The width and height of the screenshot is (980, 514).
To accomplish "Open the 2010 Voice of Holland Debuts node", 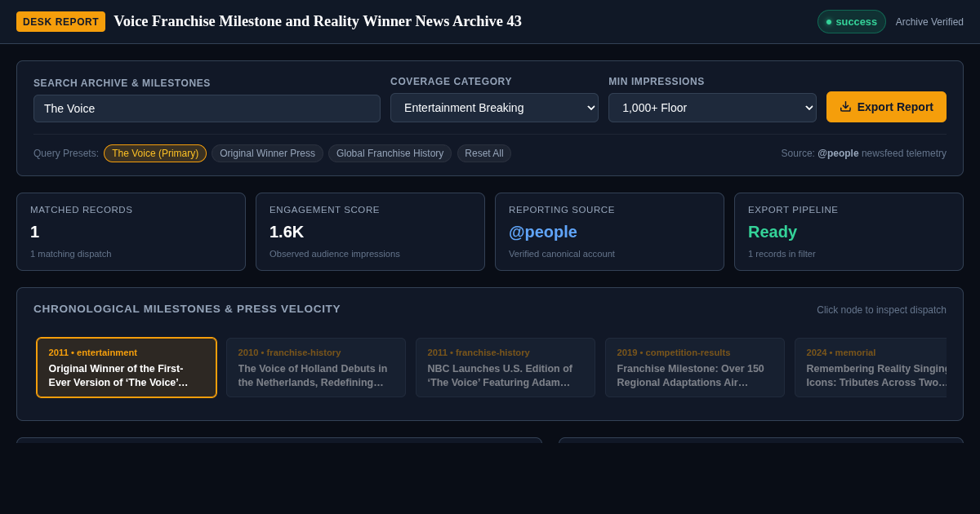I will (316, 367).
